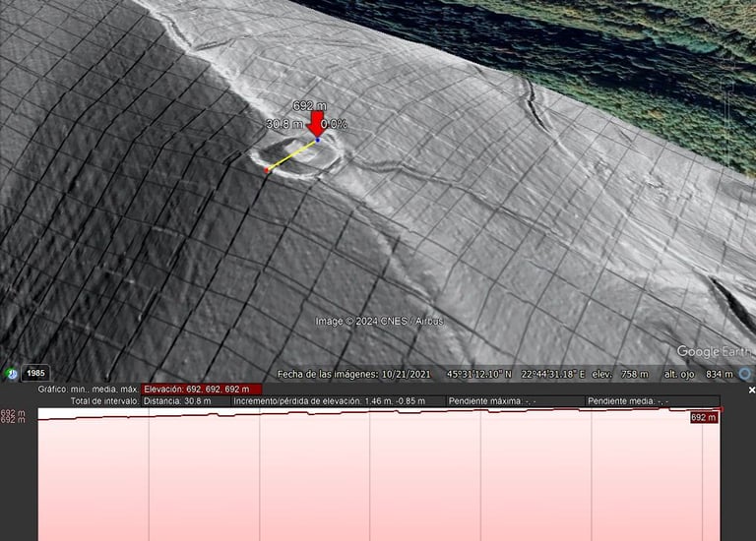
Task: Close the elevation profile panel
Action: (x=752, y=391)
